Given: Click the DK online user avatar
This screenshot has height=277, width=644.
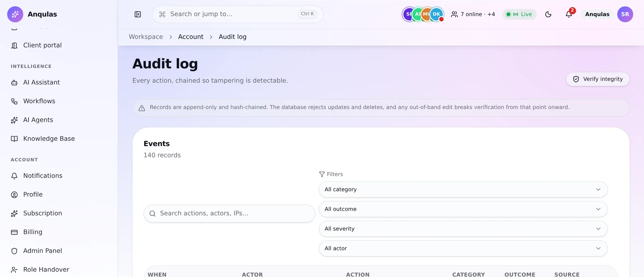Looking at the screenshot, I should (x=436, y=14).
